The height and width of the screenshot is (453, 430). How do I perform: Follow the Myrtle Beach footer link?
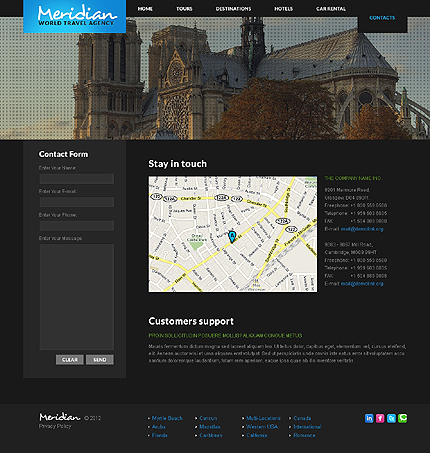pyautogui.click(x=167, y=418)
